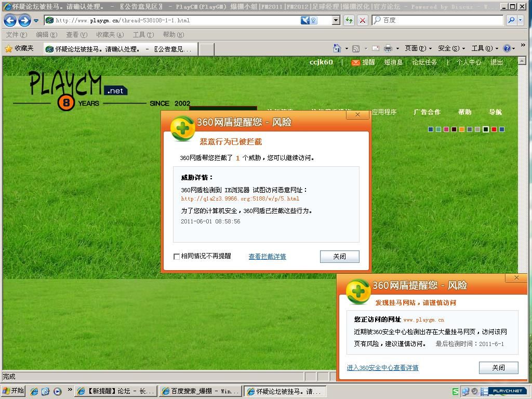
Task: Open the 安全(S) dropdown menu
Action: click(x=451, y=48)
